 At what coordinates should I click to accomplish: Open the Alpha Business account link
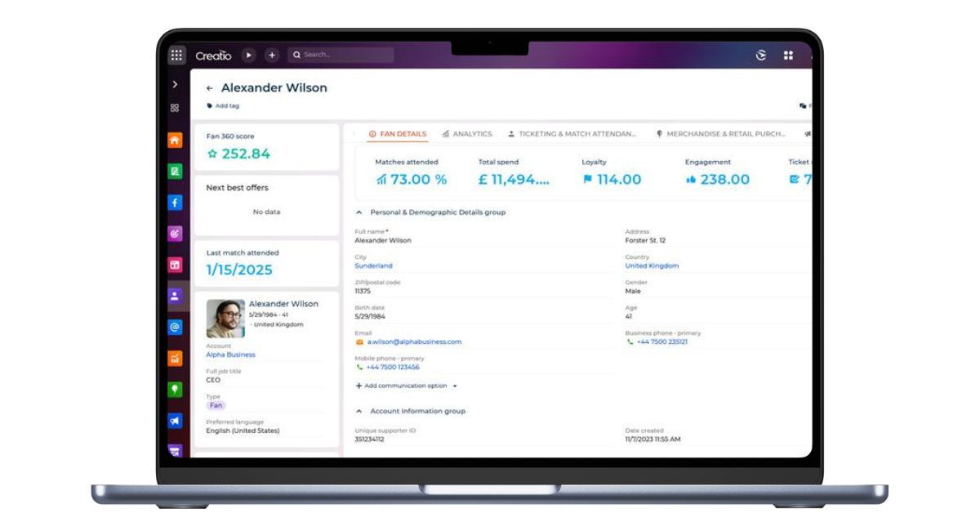click(x=230, y=355)
